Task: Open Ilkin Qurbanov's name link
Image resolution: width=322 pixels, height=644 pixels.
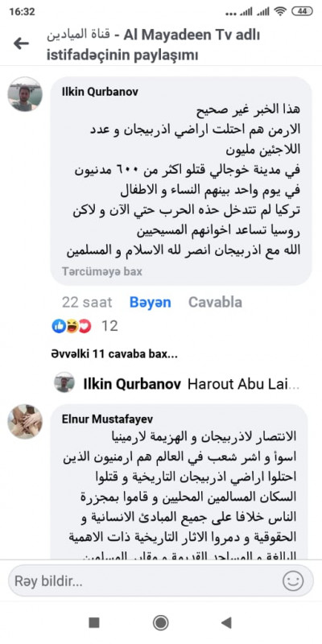Action: pos(100,92)
